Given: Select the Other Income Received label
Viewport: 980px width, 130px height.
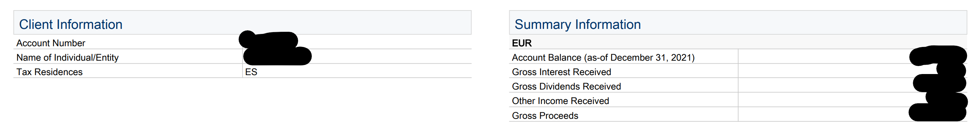Looking at the screenshot, I should coord(560,101).
